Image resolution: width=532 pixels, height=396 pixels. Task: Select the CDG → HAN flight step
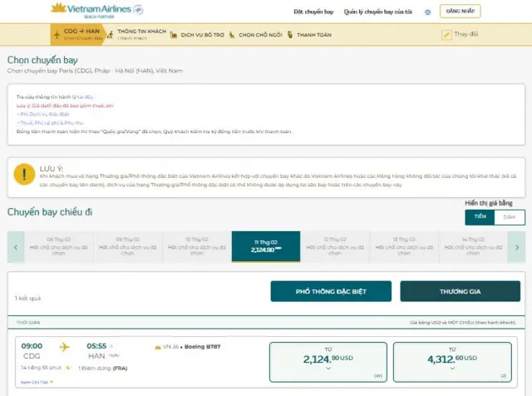click(x=77, y=34)
